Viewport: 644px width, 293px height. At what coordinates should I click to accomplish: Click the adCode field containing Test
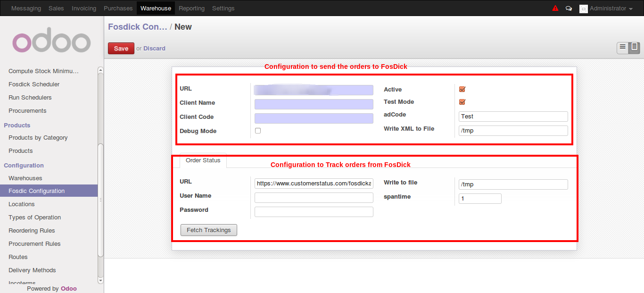point(513,117)
